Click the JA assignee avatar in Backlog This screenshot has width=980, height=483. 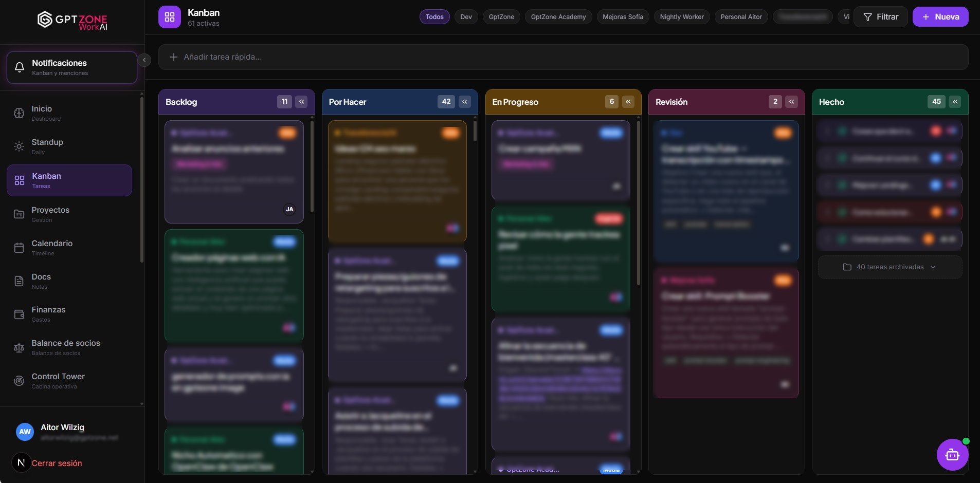click(289, 209)
